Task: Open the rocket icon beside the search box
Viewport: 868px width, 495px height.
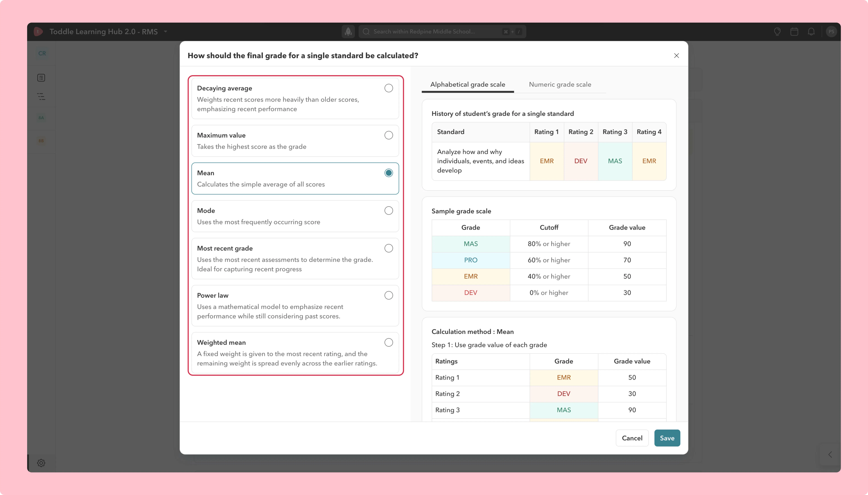Action: point(348,32)
